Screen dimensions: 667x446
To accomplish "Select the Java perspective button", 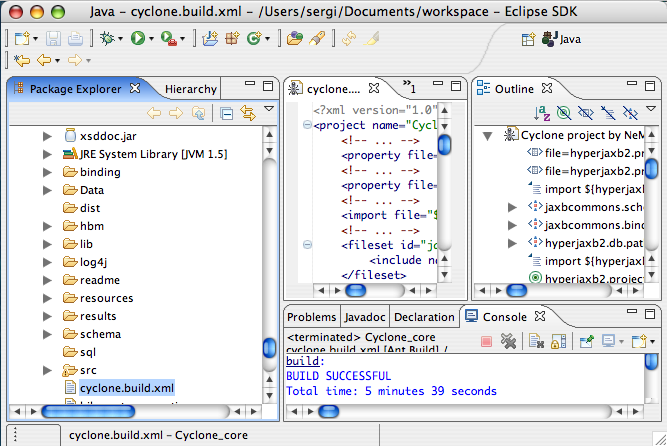I will point(562,39).
